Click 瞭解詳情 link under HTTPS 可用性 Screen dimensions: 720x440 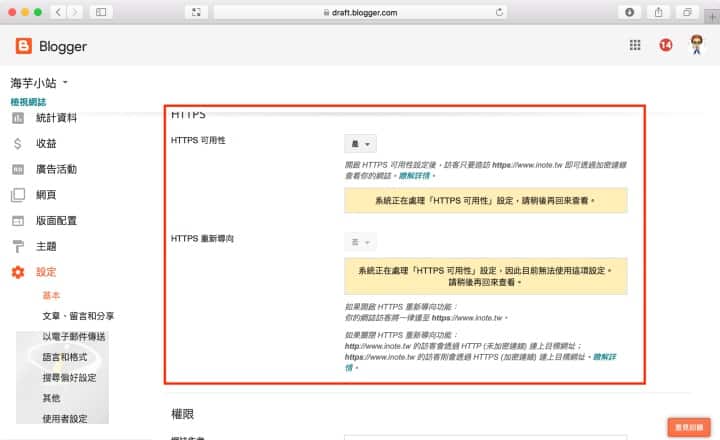click(x=416, y=175)
